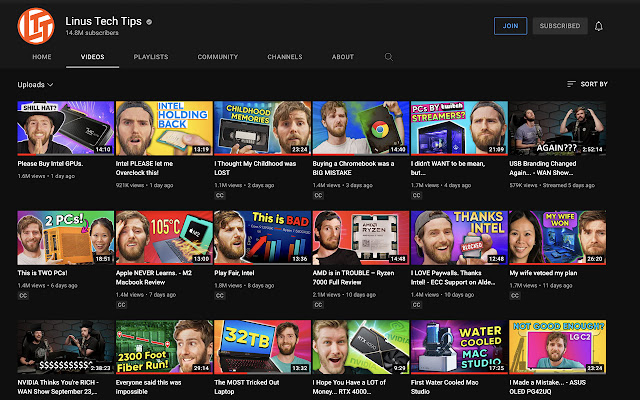Viewport: 640px width, 400px height.
Task: Go to the COMMUNITY tab
Action: 218,57
